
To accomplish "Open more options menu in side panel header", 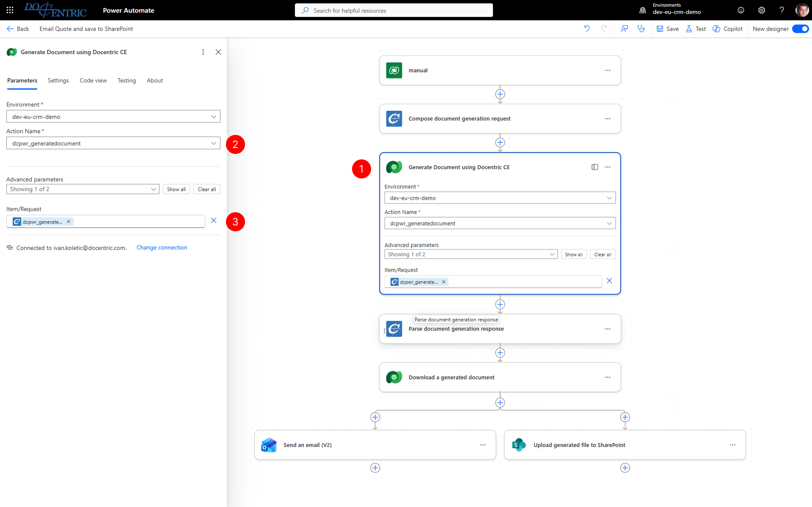I will tap(203, 52).
